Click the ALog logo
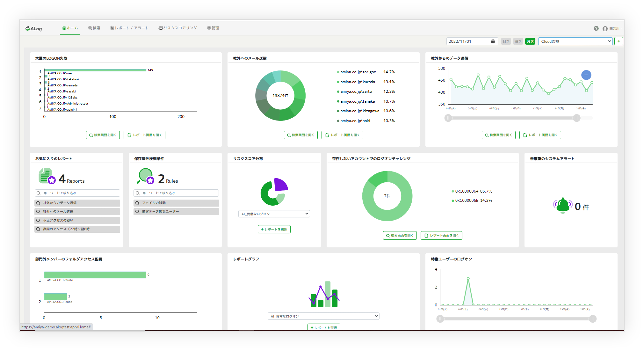Viewport: 644px width, 351px height. [33, 28]
